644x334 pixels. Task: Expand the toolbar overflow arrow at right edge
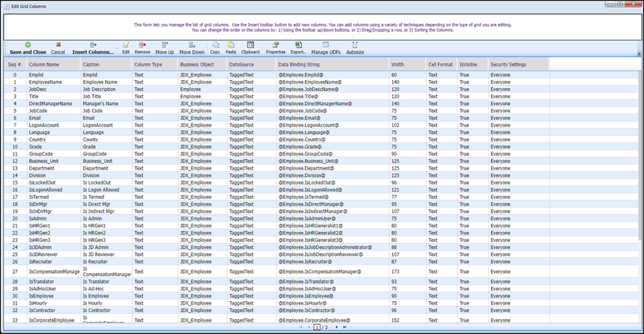click(x=639, y=54)
